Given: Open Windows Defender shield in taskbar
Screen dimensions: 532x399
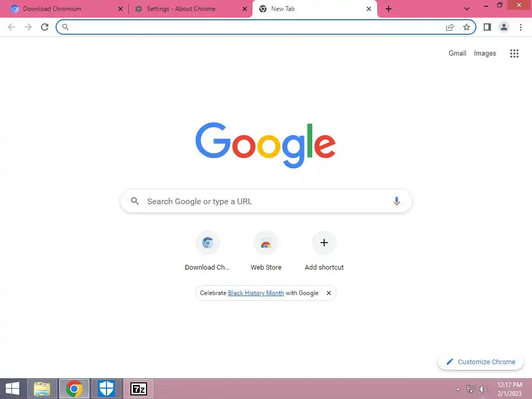Looking at the screenshot, I should point(106,389).
